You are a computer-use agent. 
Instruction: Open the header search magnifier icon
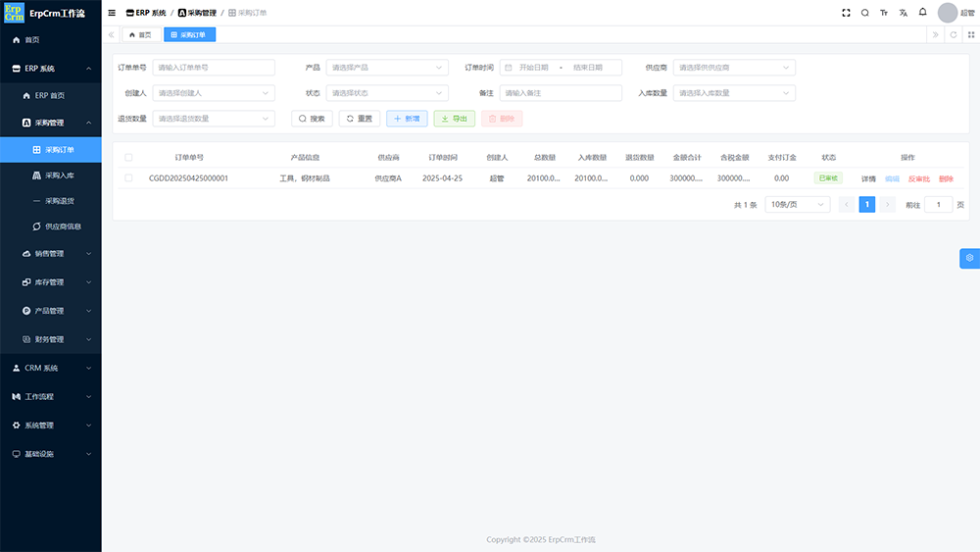coord(864,13)
